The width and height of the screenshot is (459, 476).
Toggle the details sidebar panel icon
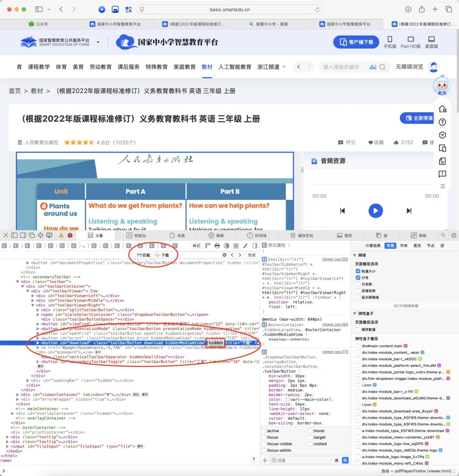pos(255,245)
